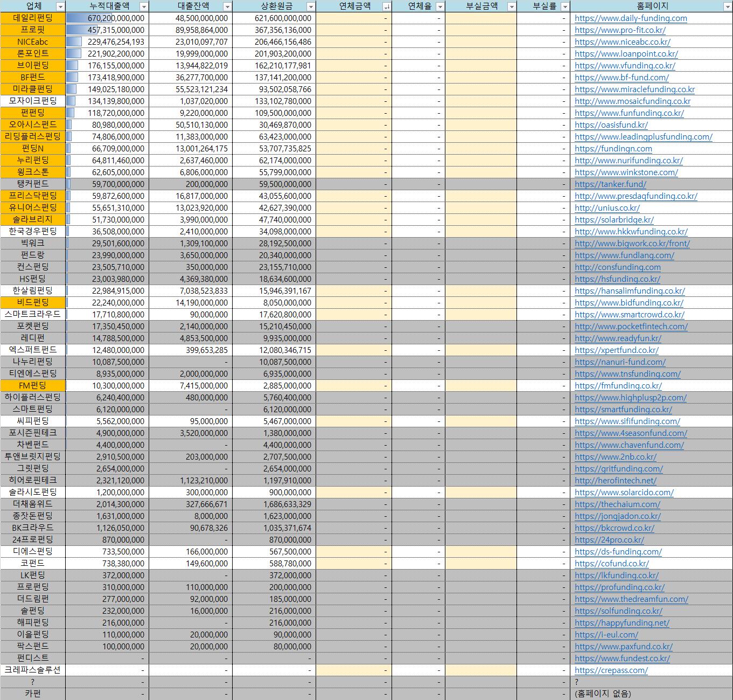Select loan balance cell 399,653,285
The width and height of the screenshot is (733, 700).
(x=191, y=350)
